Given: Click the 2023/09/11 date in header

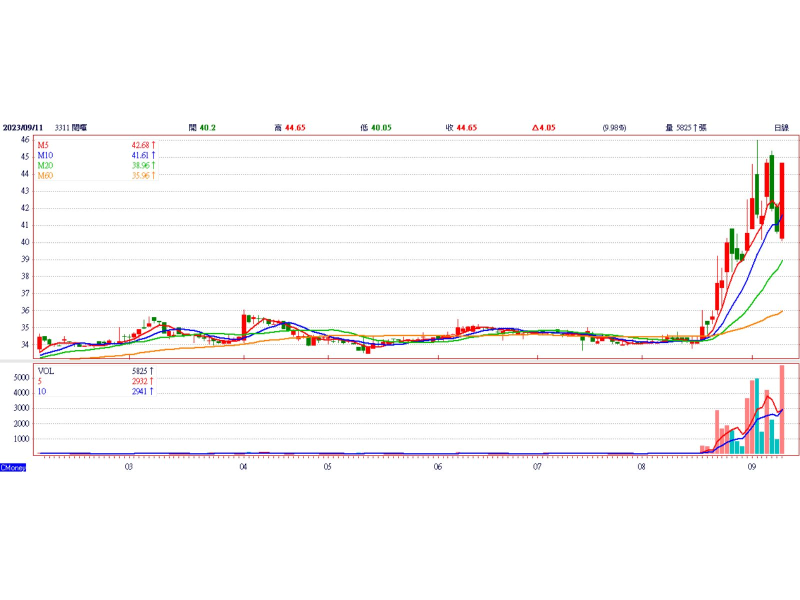Looking at the screenshot, I should [24, 128].
